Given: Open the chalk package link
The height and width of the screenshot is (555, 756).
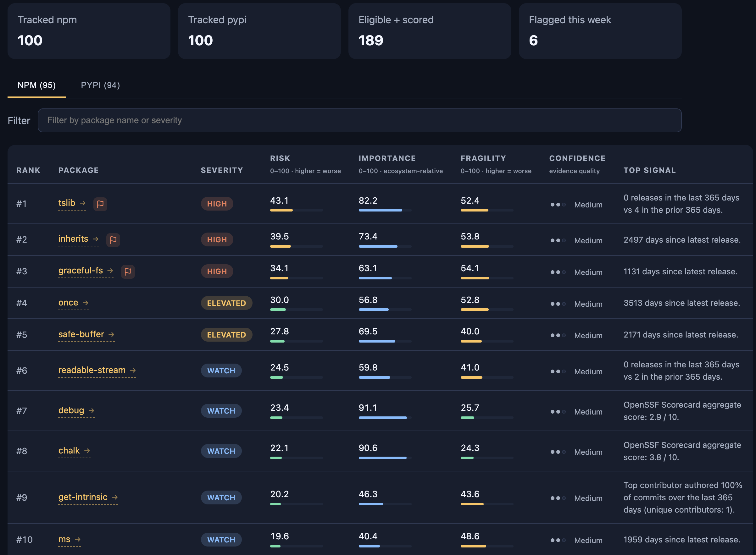Looking at the screenshot, I should (x=69, y=451).
